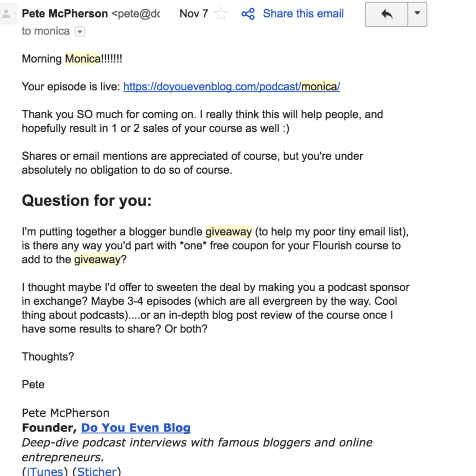Click the 'Question for you:' heading
The image size is (476, 476).
(86, 201)
